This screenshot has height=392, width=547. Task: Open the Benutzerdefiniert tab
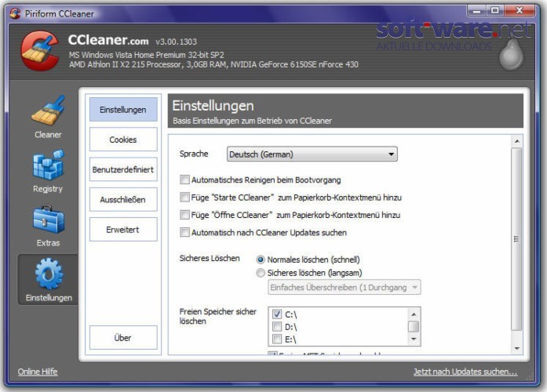(x=123, y=169)
